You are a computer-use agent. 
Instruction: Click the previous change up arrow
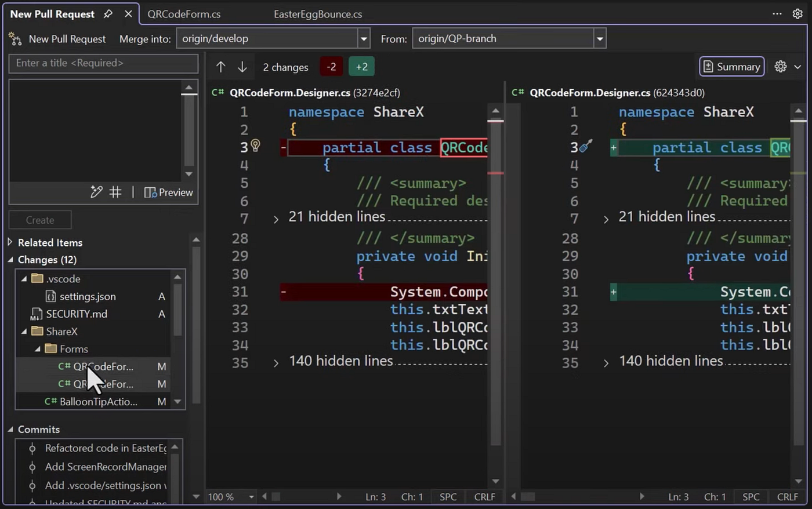click(220, 67)
